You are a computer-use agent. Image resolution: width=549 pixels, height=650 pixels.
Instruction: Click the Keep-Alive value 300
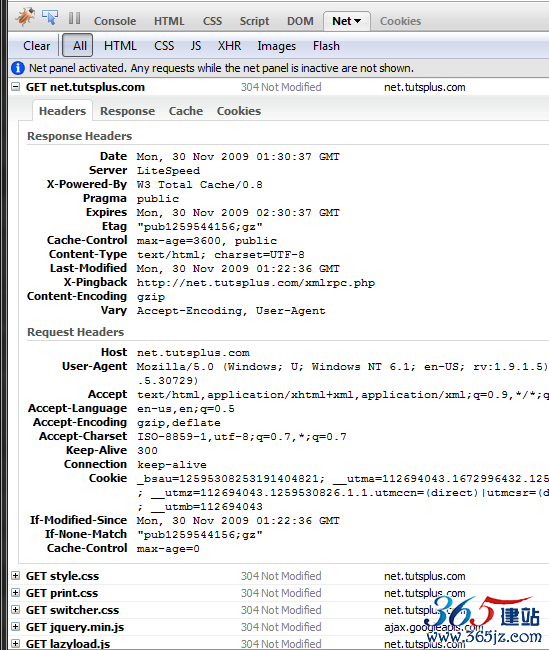point(147,451)
